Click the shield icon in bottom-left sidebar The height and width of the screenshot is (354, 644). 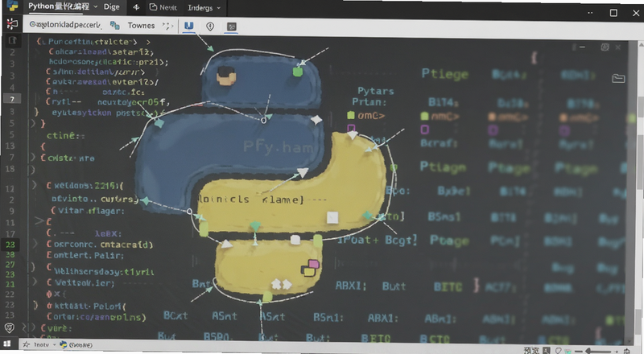coord(9,327)
